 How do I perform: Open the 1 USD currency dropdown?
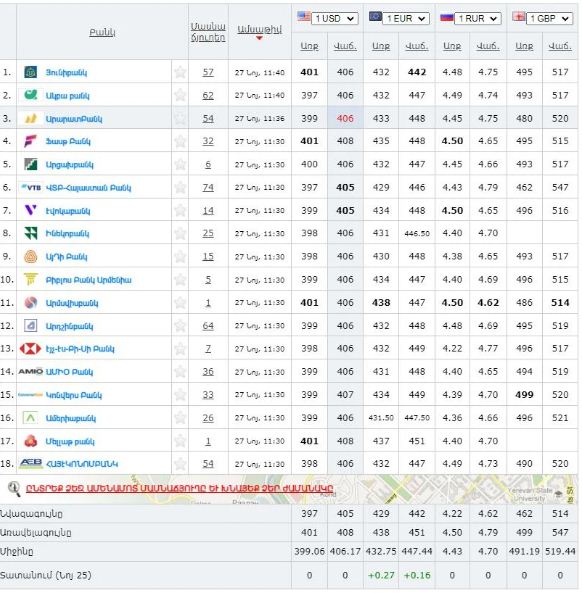coord(335,19)
